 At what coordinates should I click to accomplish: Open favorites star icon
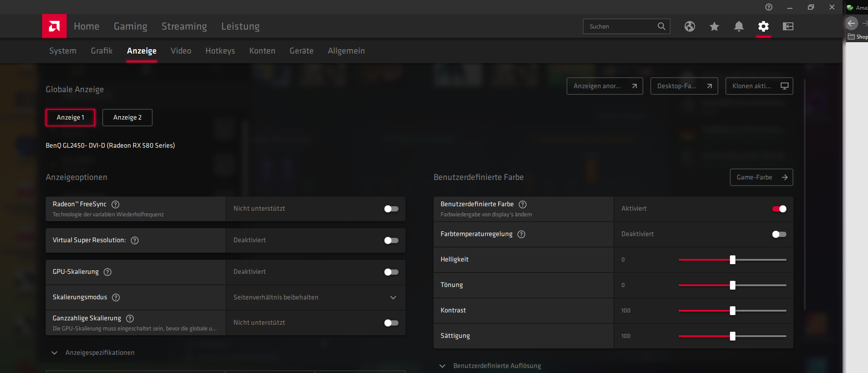pos(714,26)
